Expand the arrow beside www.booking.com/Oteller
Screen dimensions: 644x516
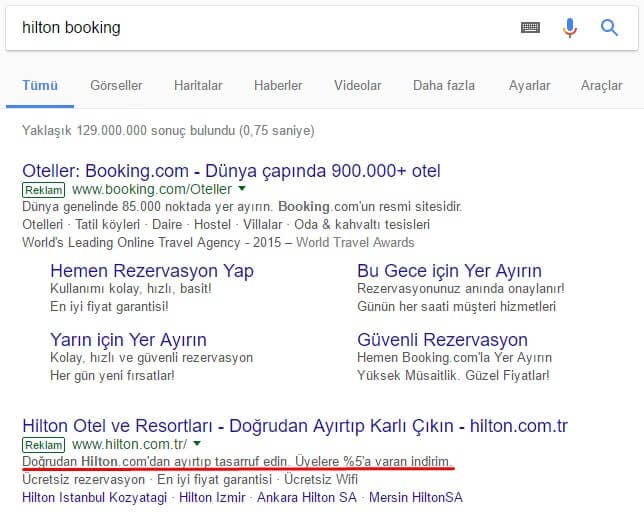[x=242, y=189]
